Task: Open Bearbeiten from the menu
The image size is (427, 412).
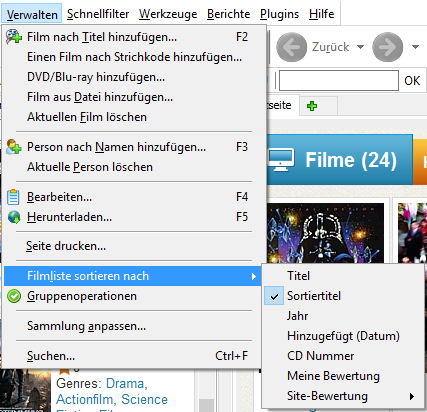Action: (133, 197)
